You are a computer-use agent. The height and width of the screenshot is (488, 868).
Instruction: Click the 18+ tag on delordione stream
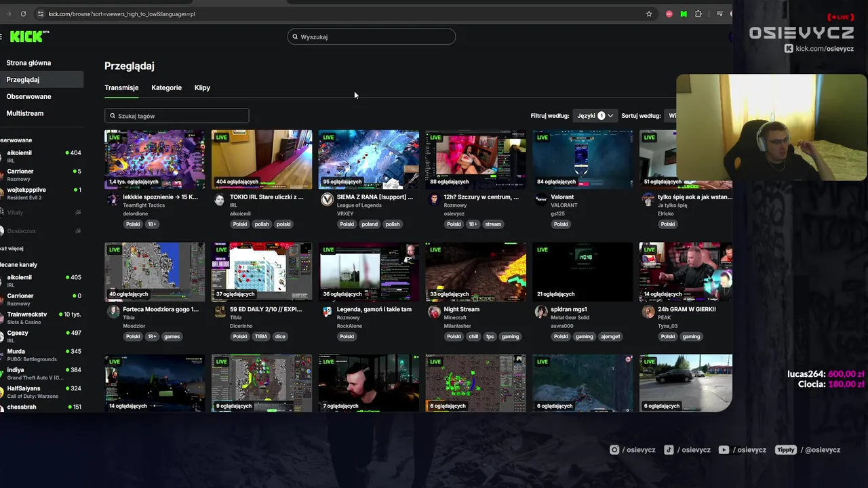coord(152,224)
